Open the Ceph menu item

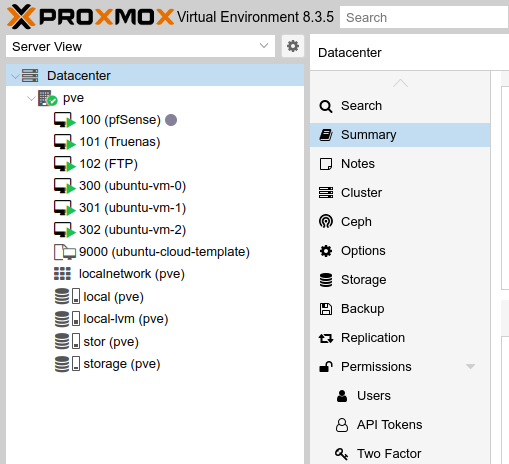tap(400, 222)
